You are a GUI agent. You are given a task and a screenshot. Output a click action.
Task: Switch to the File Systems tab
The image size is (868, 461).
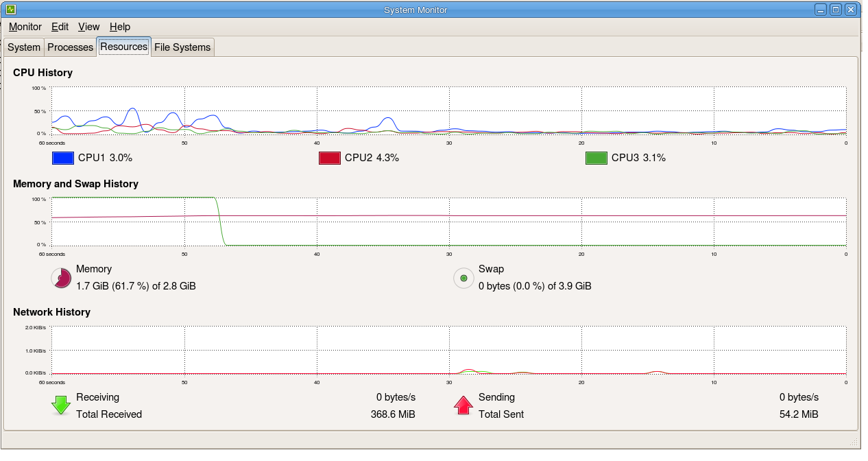tap(182, 47)
